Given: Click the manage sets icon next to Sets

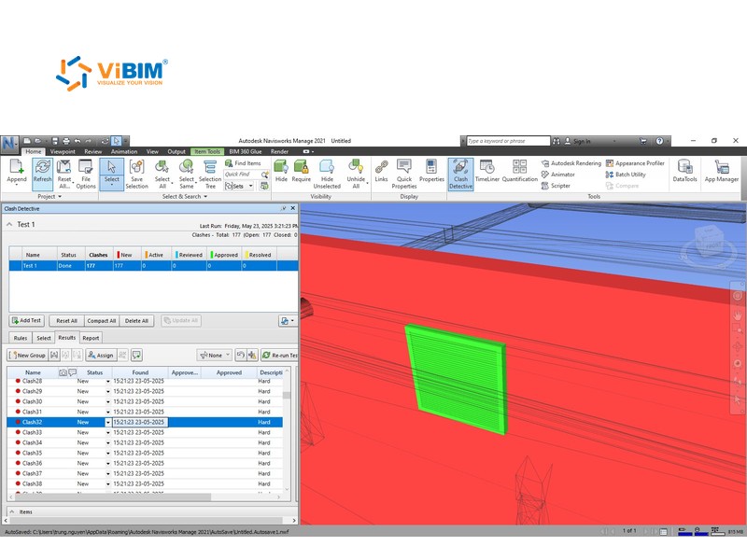Looking at the screenshot, I should point(264,186).
